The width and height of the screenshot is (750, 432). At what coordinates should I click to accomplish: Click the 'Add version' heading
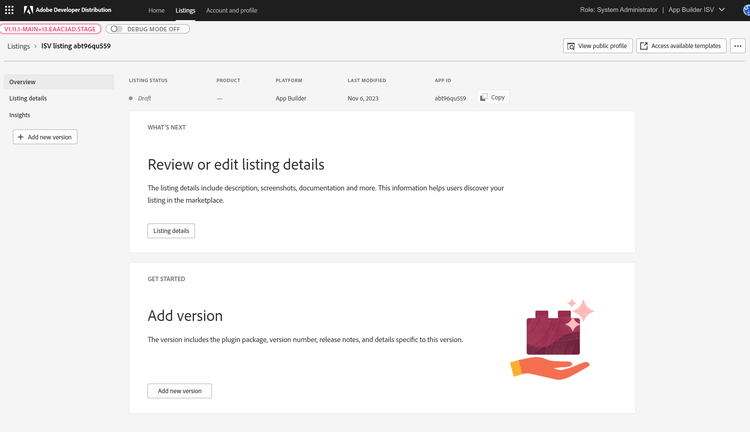tap(185, 316)
